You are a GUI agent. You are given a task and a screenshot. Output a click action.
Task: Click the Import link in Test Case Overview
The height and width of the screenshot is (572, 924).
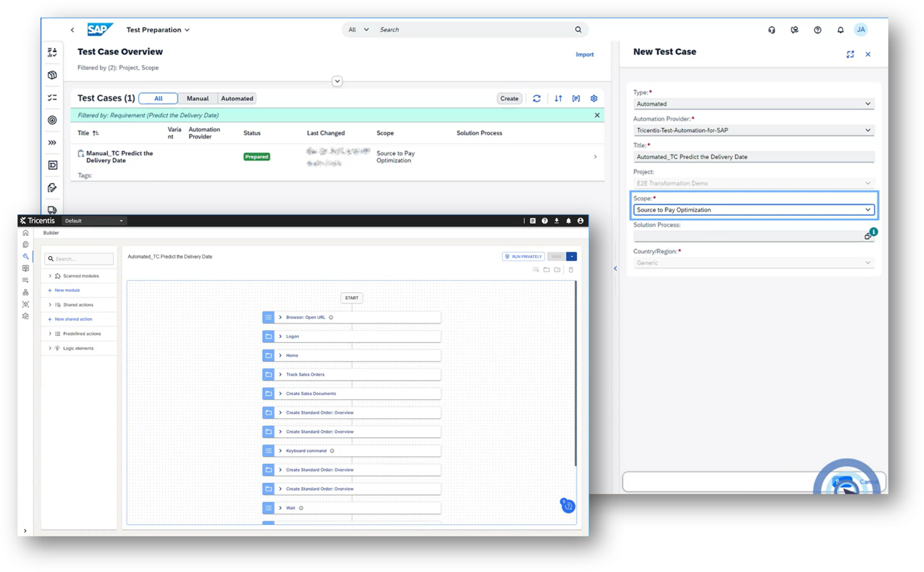[x=584, y=54]
